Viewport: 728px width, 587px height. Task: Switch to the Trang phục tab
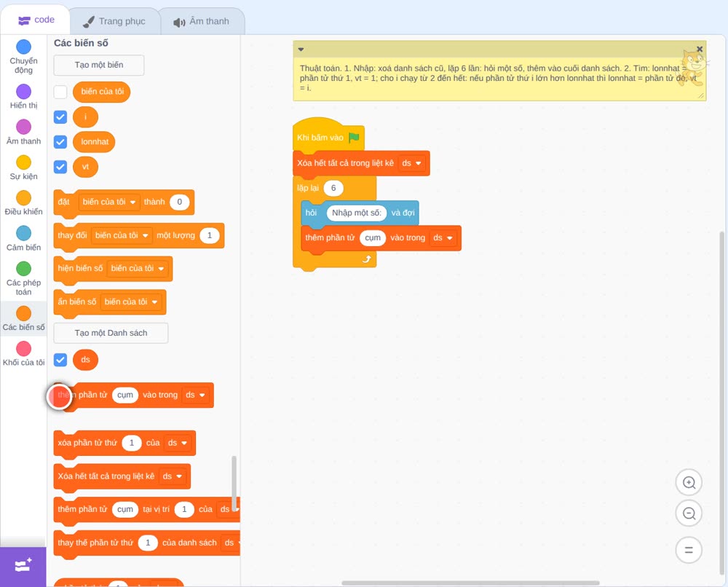tap(114, 21)
